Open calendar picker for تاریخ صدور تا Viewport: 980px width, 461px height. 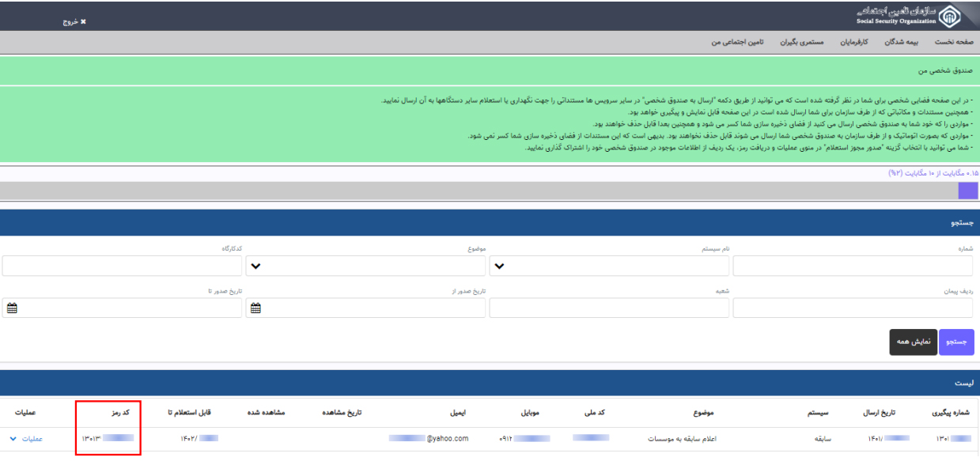(x=12, y=308)
